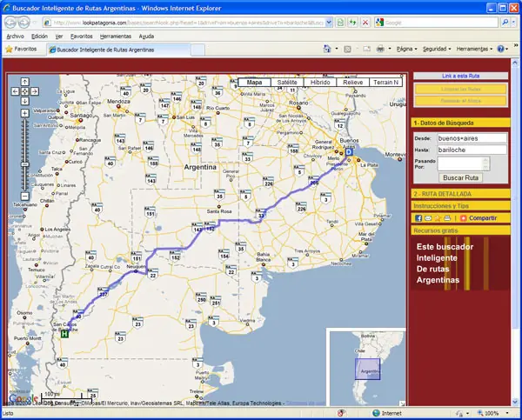
Task: Zoom in using the map plus button
Action: point(25,113)
